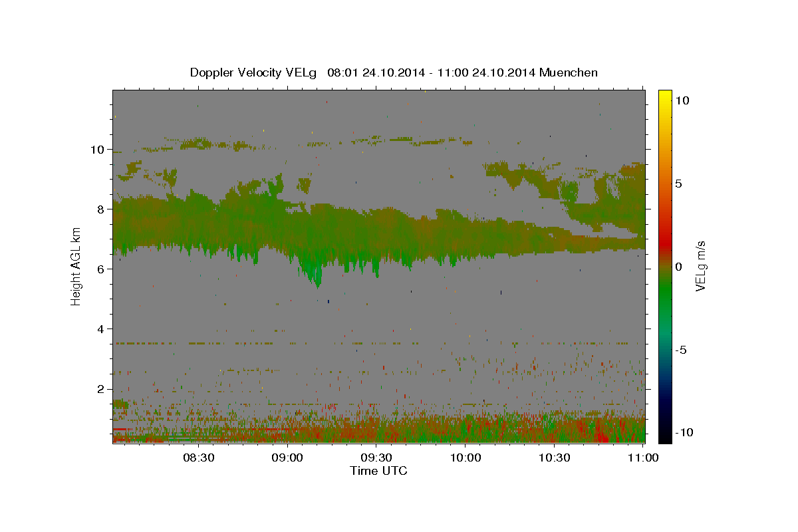Select the 10:00 time axis label
This screenshot has width=798, height=532.
pos(465,458)
